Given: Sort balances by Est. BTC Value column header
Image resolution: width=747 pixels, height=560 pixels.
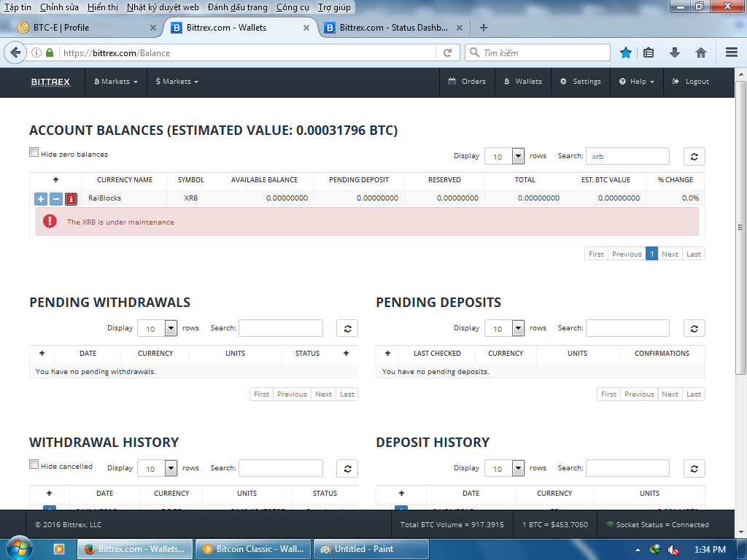Looking at the screenshot, I should tap(605, 179).
